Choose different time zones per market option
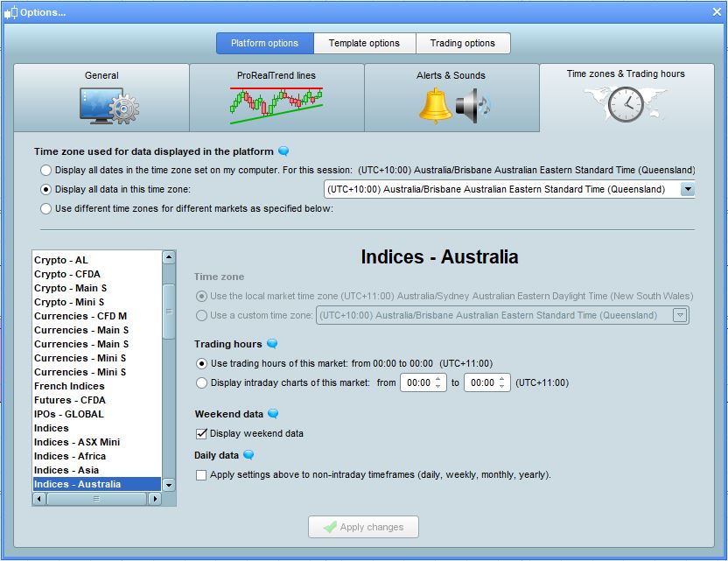Image resolution: width=728 pixels, height=561 pixels. [x=45, y=208]
